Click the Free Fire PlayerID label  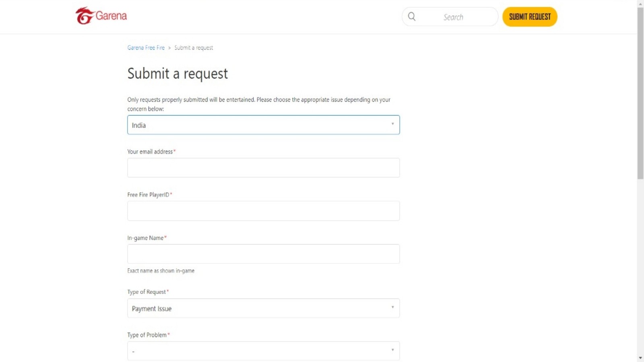[148, 195]
